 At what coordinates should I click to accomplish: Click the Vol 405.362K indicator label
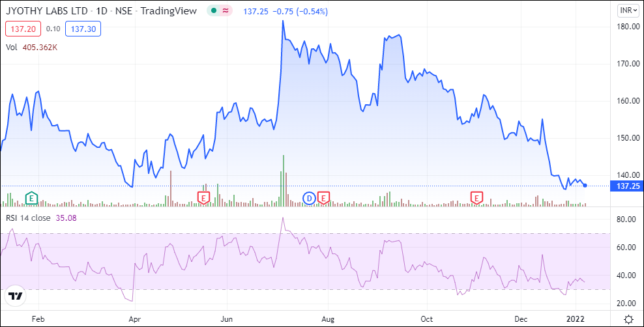click(x=32, y=48)
